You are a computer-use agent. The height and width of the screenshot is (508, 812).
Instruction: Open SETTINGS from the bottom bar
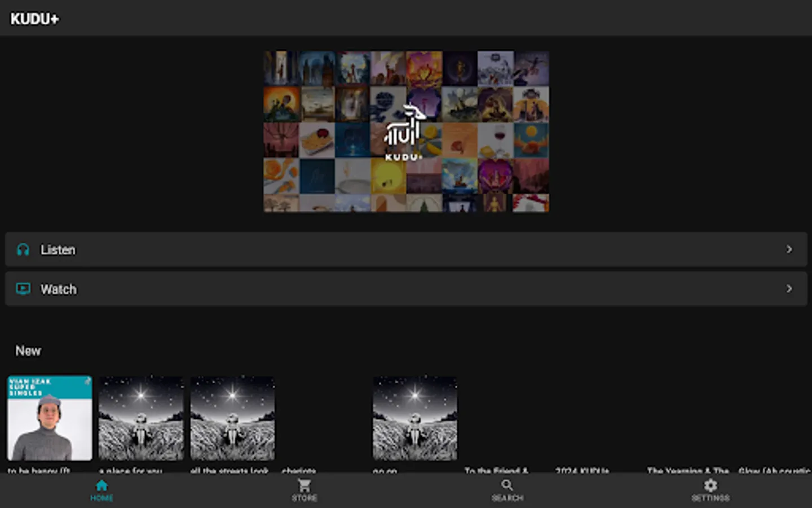710,490
